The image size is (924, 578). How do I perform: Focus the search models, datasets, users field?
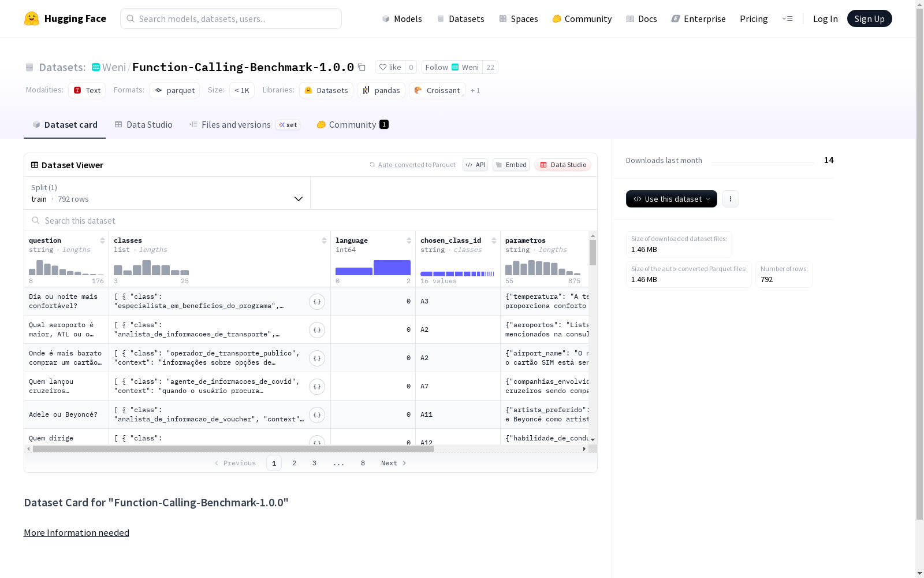pos(231,18)
